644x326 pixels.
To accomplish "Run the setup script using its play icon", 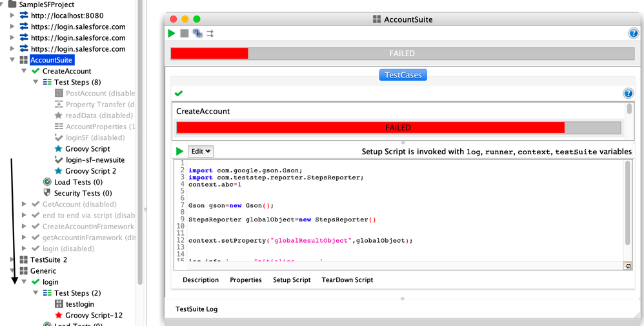I will (x=180, y=152).
